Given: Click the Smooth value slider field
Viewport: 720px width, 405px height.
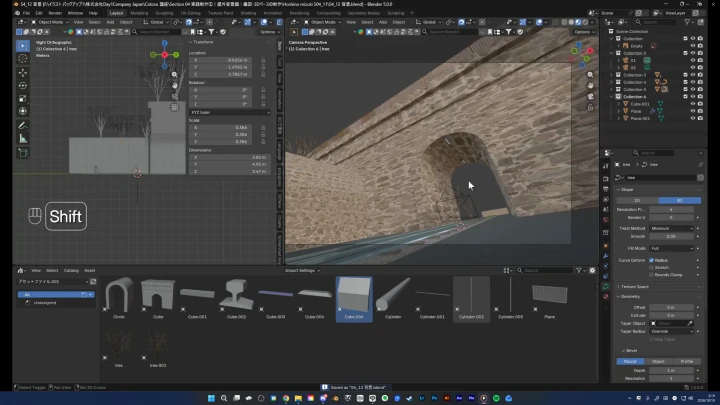Looking at the screenshot, I should [671, 236].
